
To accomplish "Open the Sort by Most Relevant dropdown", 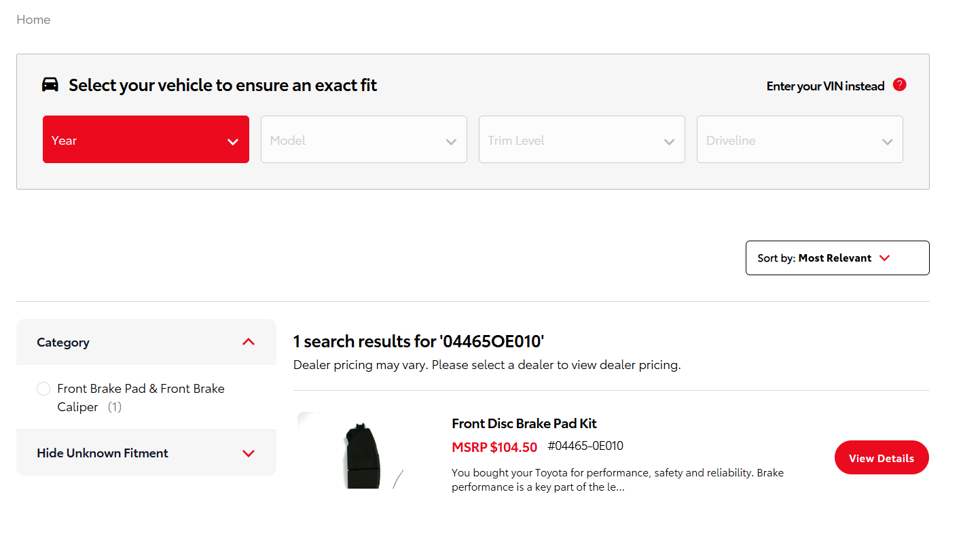I will point(837,258).
